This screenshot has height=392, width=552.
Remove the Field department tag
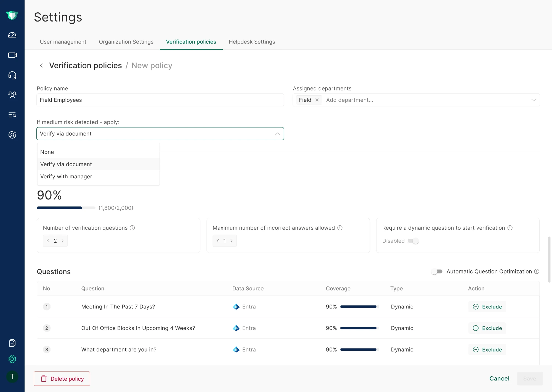[x=317, y=100]
